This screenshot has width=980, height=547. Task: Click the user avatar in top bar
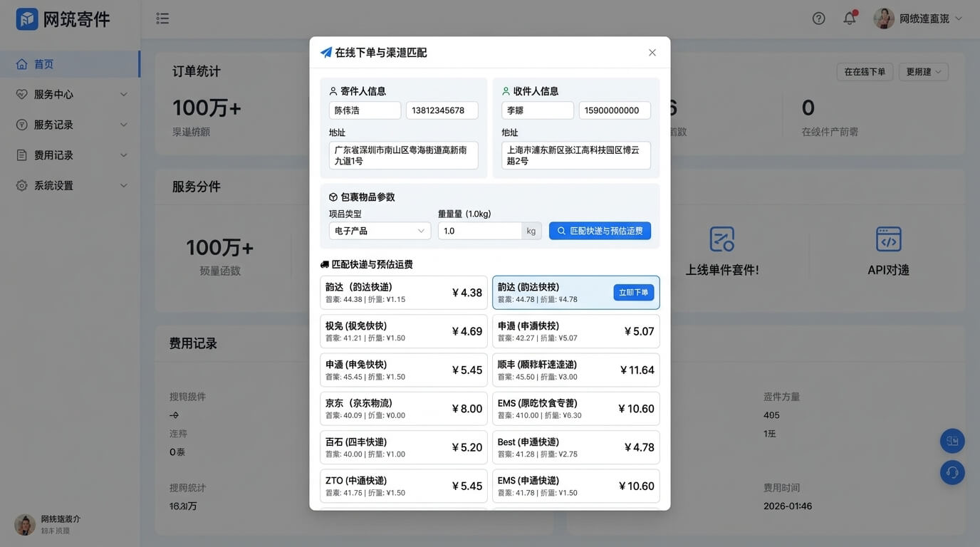pos(884,19)
